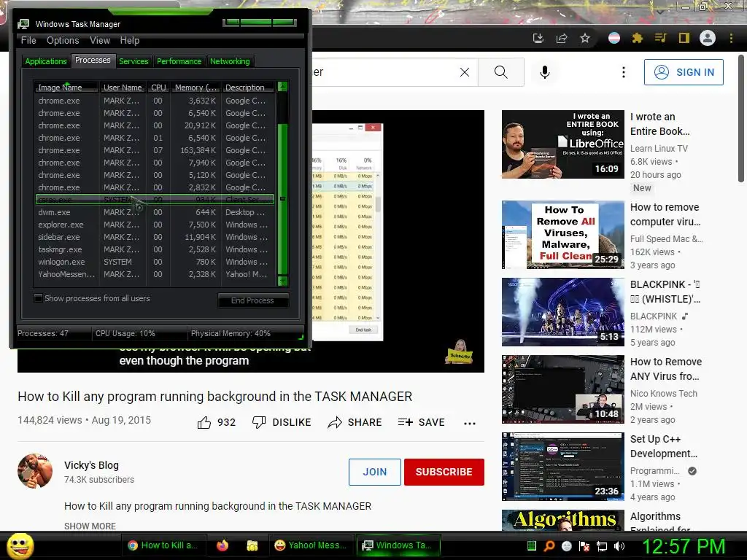747x560 pixels.
Task: Select sidebar.exe process row
Action: click(155, 237)
